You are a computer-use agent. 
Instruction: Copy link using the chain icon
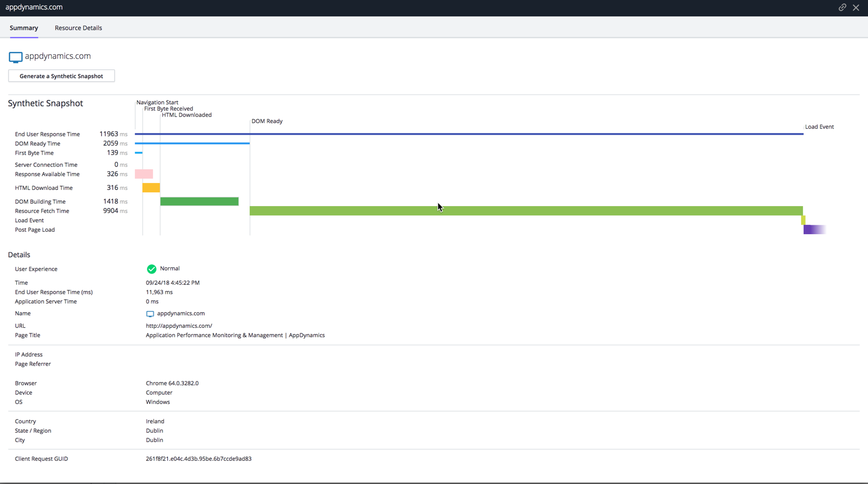click(x=842, y=7)
